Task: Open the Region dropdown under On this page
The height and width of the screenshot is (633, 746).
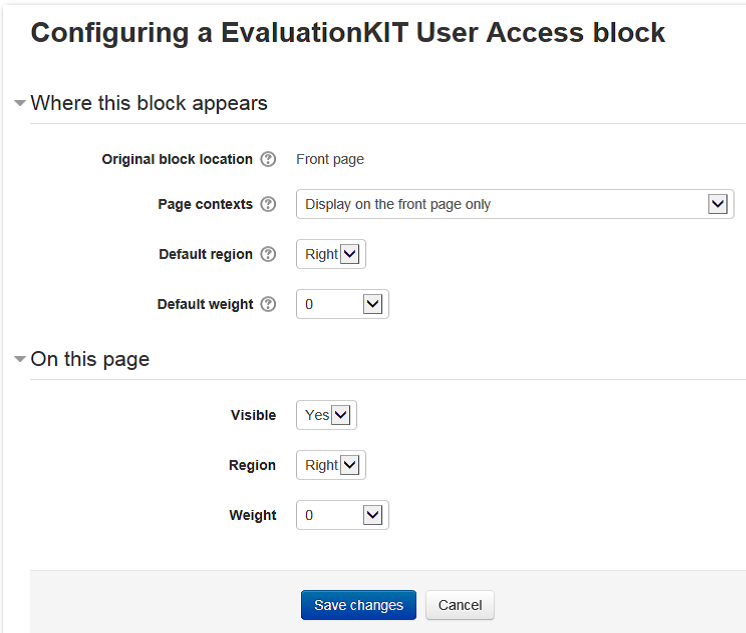Action: click(x=331, y=465)
